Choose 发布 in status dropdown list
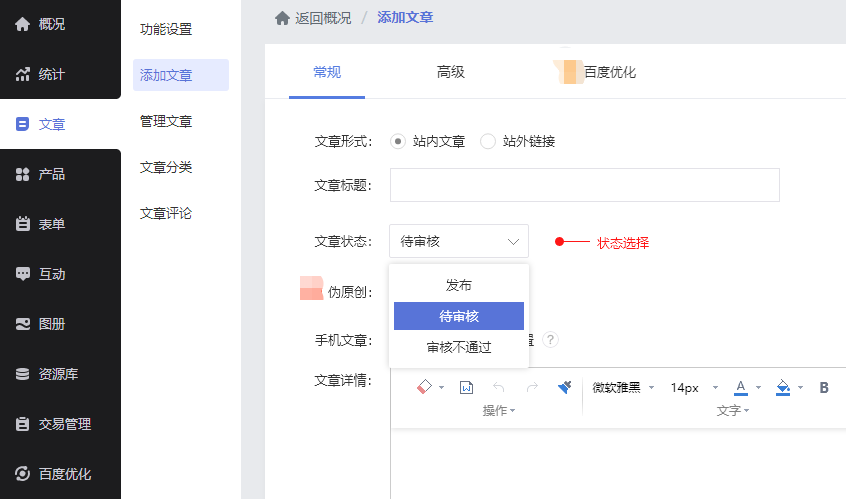Image resolution: width=846 pixels, height=499 pixels. click(459, 285)
